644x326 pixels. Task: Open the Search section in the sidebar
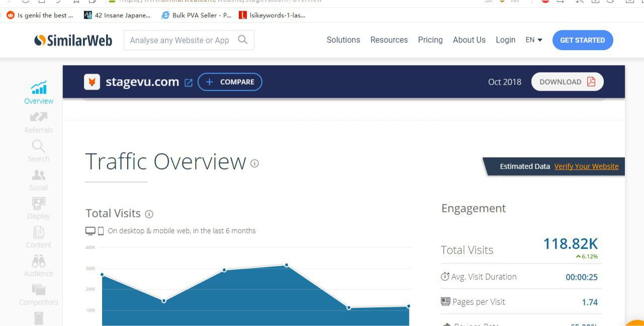39,151
